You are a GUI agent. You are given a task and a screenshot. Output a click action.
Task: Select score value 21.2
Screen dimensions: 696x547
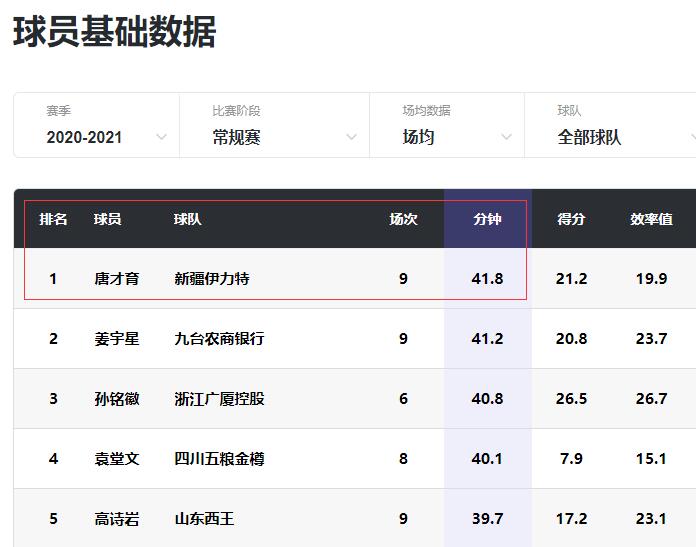coord(571,279)
